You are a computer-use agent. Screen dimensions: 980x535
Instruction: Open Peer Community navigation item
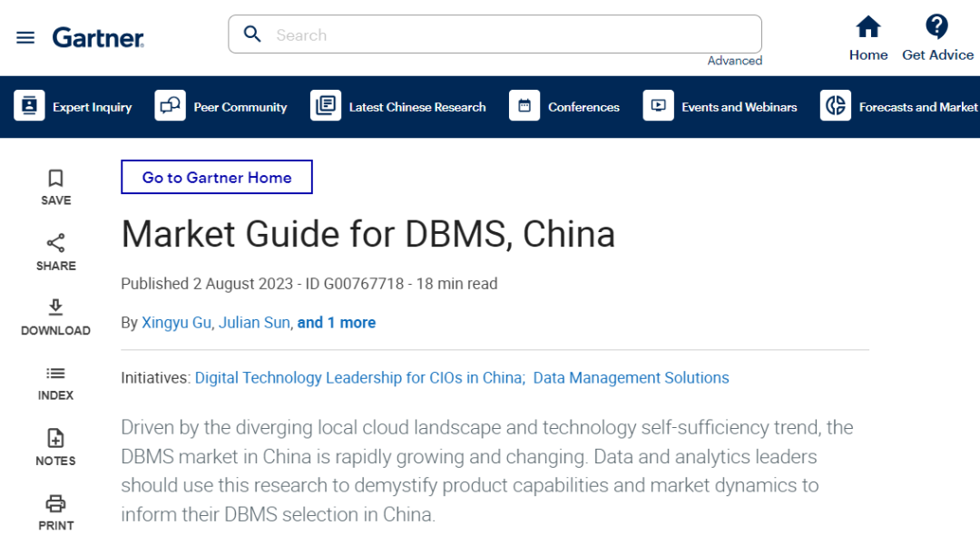click(221, 107)
